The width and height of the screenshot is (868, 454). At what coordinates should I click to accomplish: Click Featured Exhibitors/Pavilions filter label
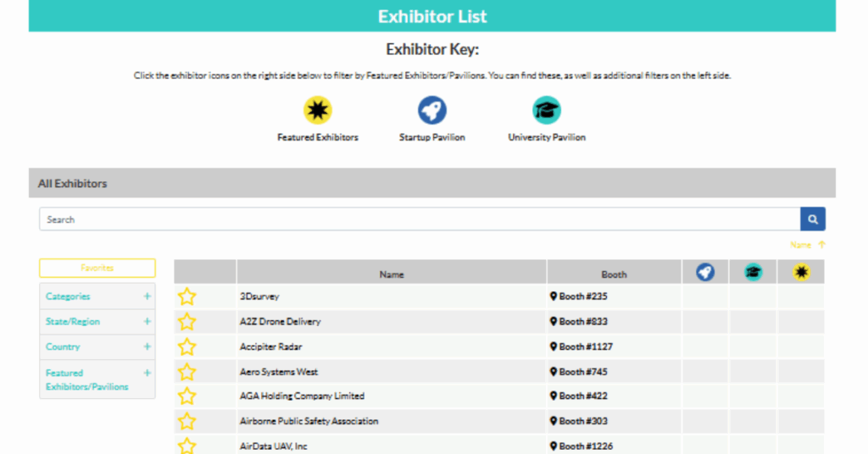87,380
